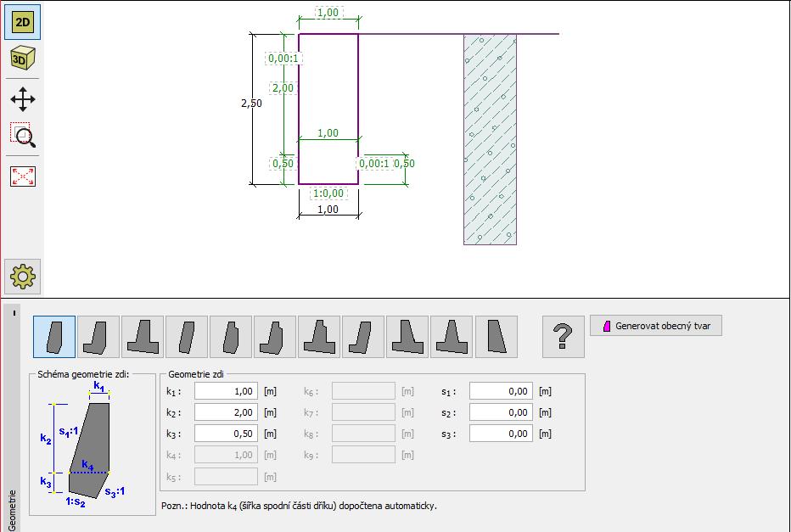
Task: Collapse the bottom panel via its handle
Action: [14, 313]
